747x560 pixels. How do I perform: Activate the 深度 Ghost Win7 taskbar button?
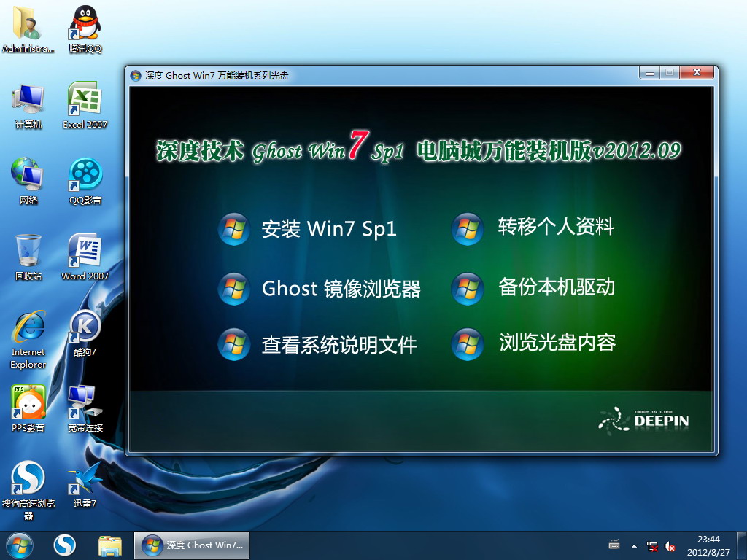click(x=192, y=545)
